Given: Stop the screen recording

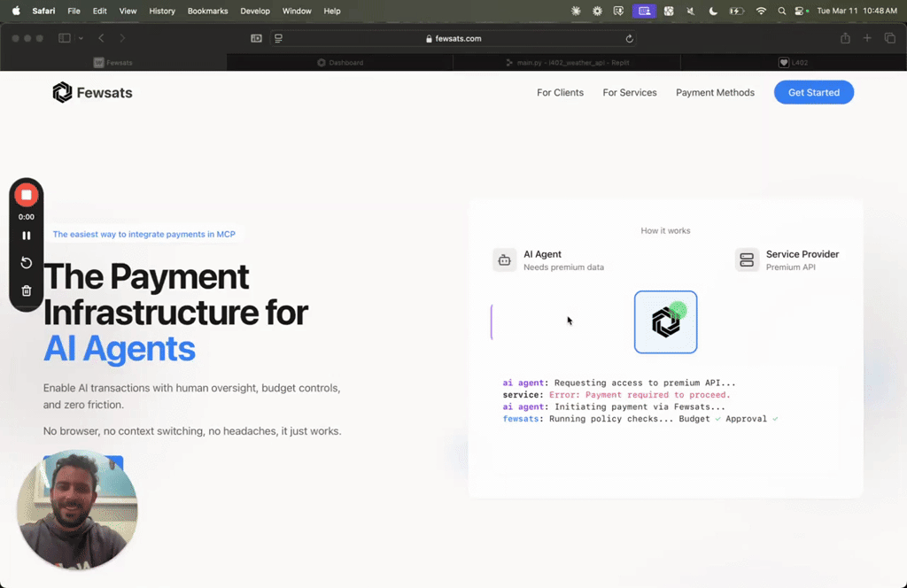Looking at the screenshot, I should coord(26,196).
